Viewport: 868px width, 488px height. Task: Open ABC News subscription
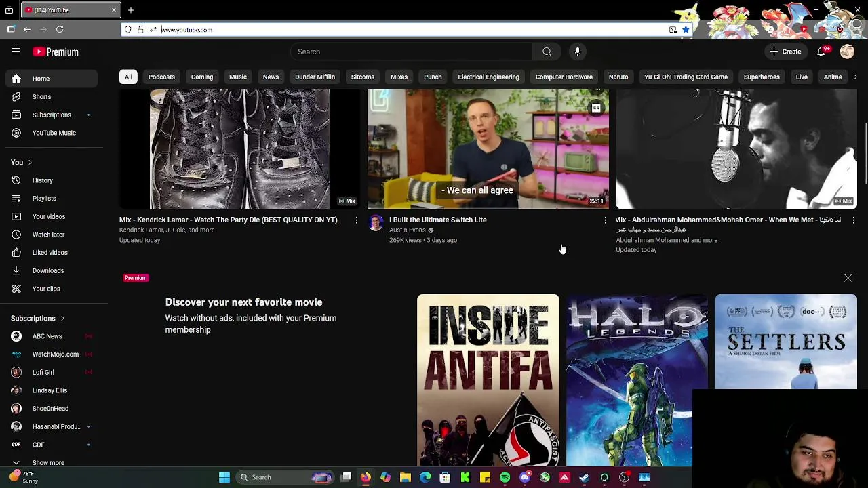[x=52, y=336]
